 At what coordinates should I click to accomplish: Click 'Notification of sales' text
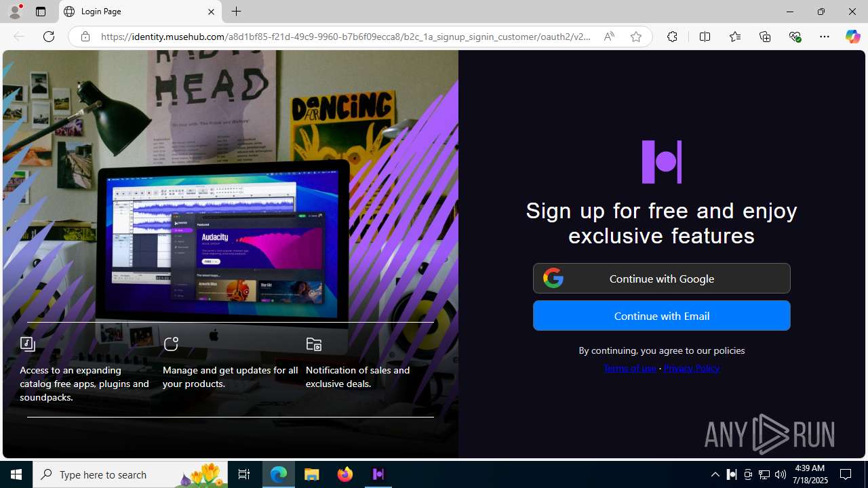(358, 377)
